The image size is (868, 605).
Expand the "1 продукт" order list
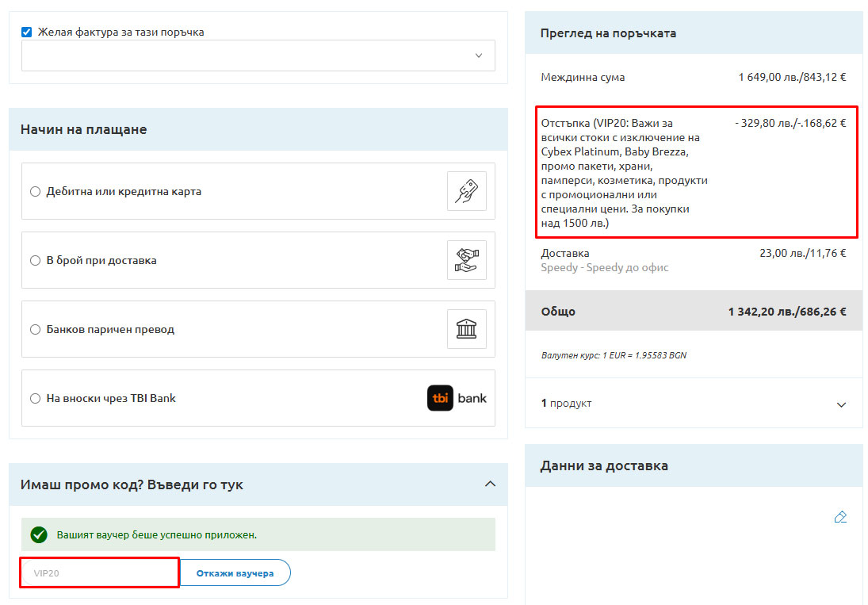click(841, 404)
